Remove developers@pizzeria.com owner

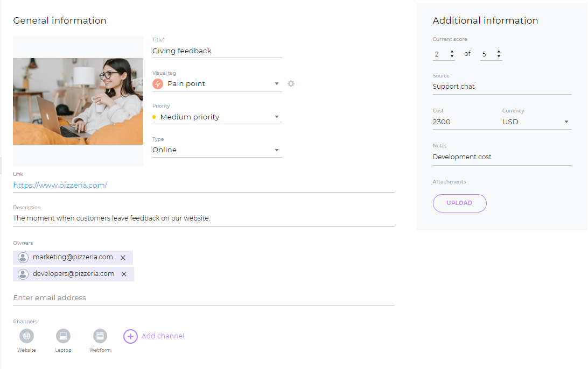pyautogui.click(x=124, y=274)
